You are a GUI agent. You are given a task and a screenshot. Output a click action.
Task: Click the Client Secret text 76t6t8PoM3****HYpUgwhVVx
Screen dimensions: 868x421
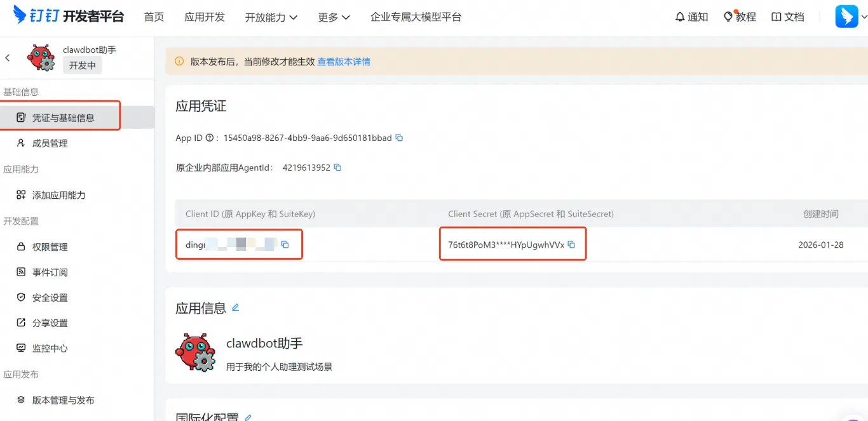(x=506, y=244)
